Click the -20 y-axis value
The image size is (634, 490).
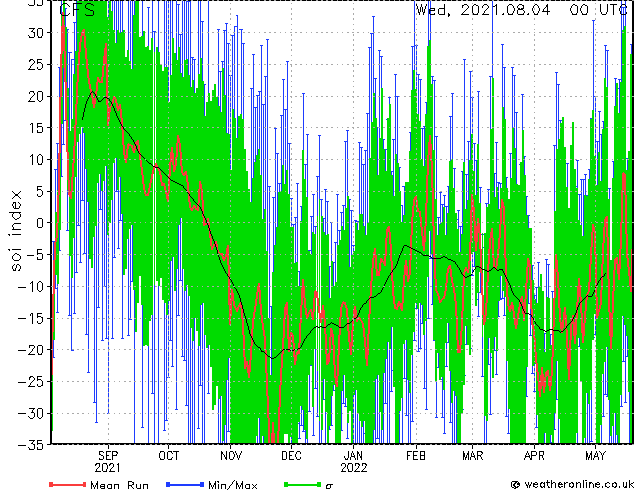pyautogui.click(x=31, y=350)
